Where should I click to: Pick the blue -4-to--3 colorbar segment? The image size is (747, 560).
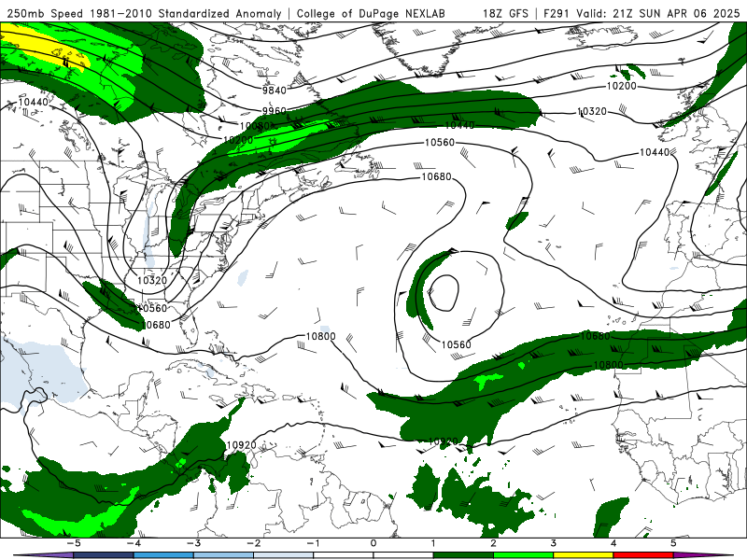(163, 555)
